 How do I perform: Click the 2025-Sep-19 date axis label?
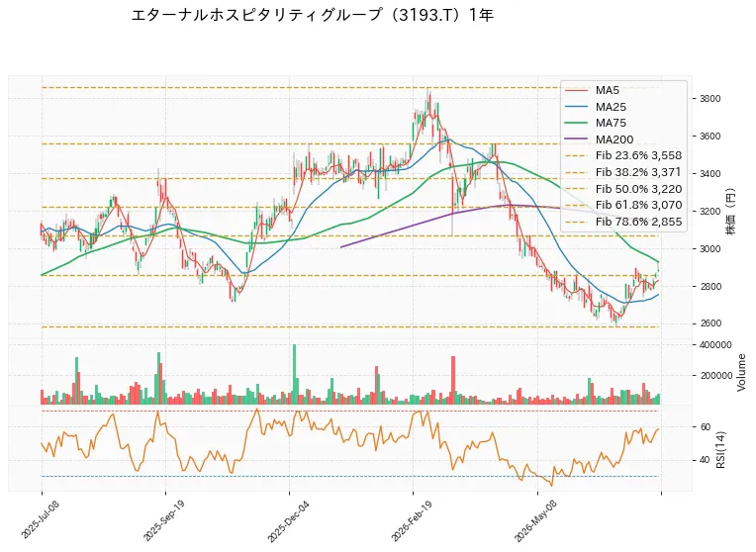pyautogui.click(x=163, y=520)
